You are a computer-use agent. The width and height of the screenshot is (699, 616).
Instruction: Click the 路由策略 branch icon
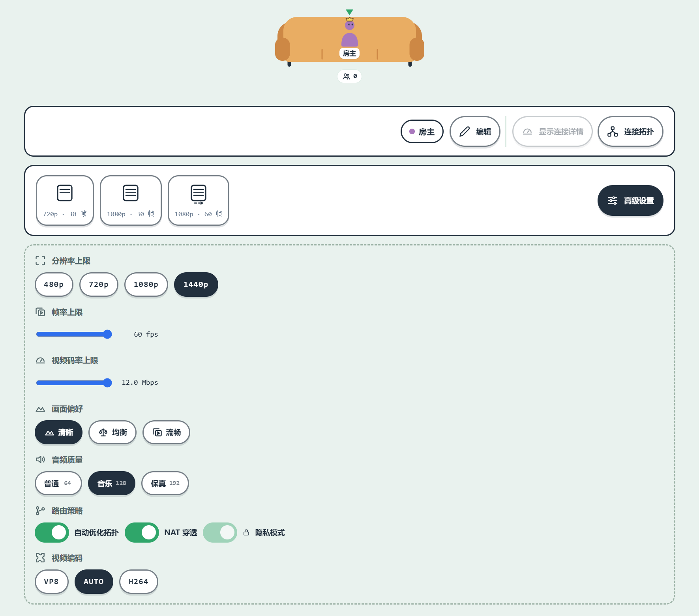40,511
